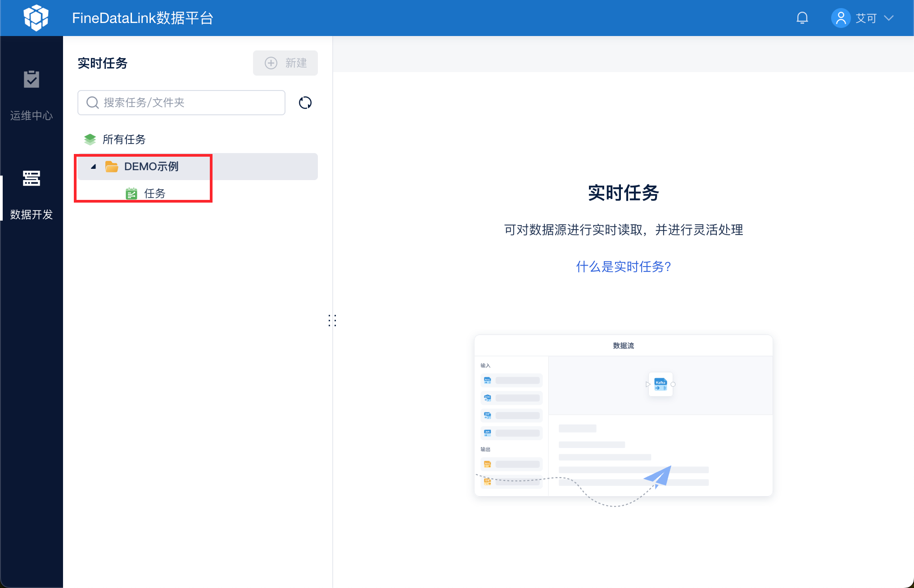
Task: Expand the 艾可 account dropdown arrow
Action: point(888,18)
